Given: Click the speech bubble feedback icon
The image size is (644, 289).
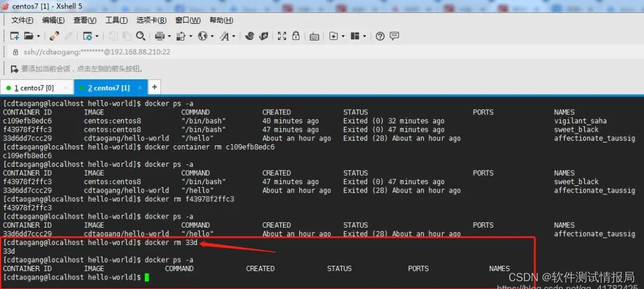Looking at the screenshot, I should coord(394,36).
